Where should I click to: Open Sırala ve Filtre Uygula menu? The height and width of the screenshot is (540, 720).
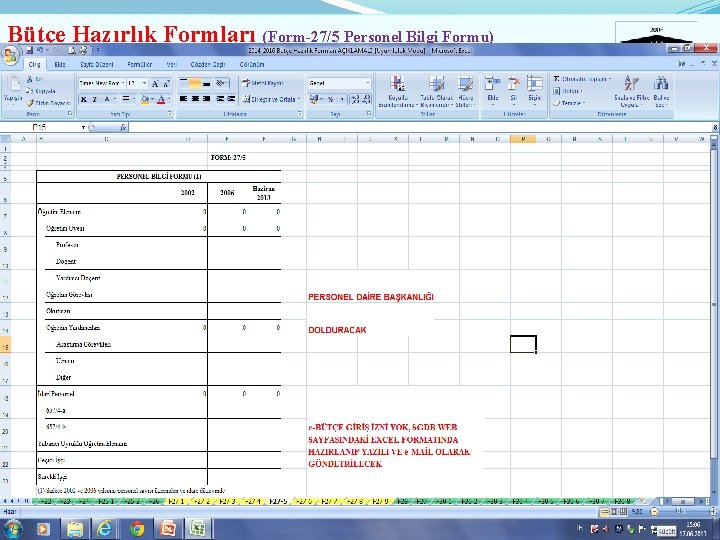pos(630,91)
